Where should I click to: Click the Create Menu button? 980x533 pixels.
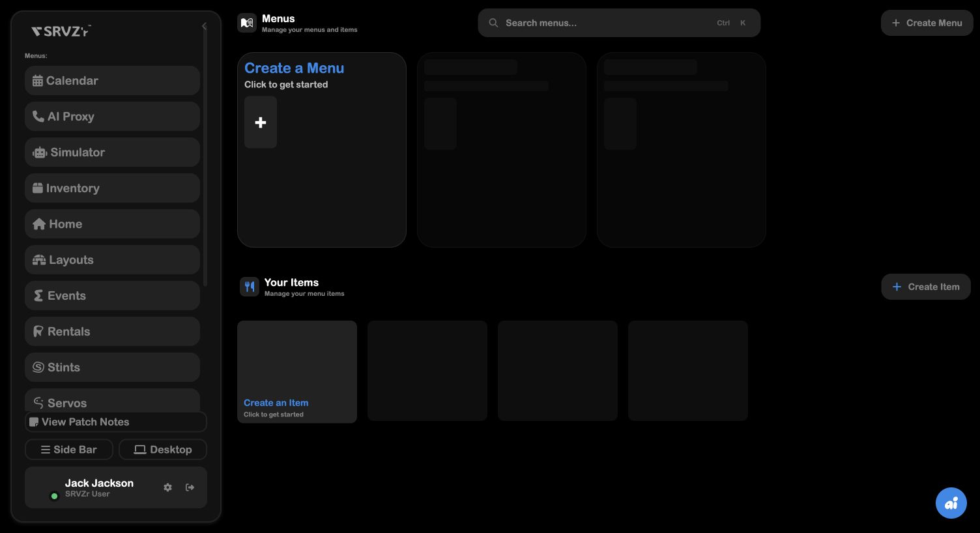927,23
